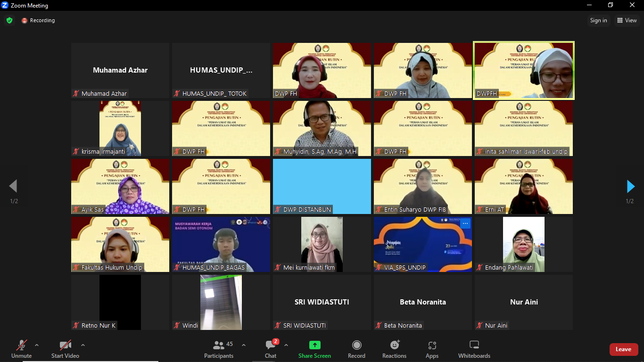Toggle Start Video camera on
Image resolution: width=644 pixels, height=362 pixels.
click(65, 346)
